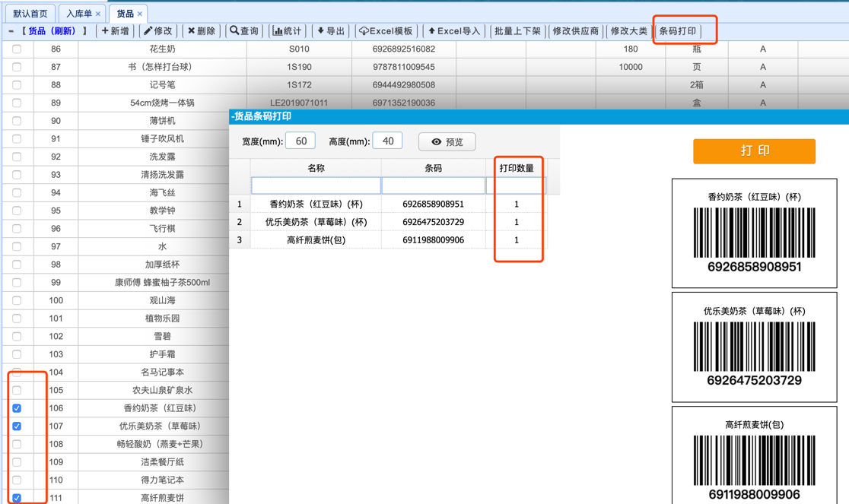Click the 预览 preview button
The height and width of the screenshot is (504, 849).
(447, 141)
